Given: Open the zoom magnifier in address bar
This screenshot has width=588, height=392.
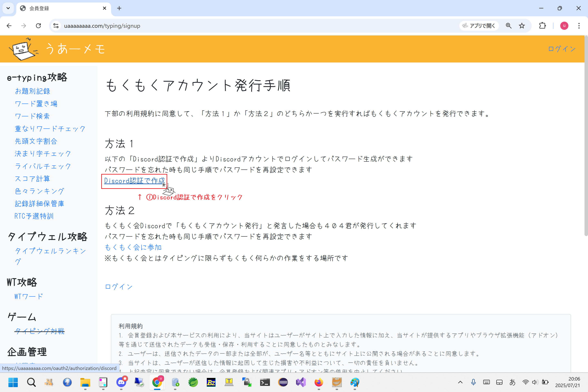Looking at the screenshot, I should 509,26.
